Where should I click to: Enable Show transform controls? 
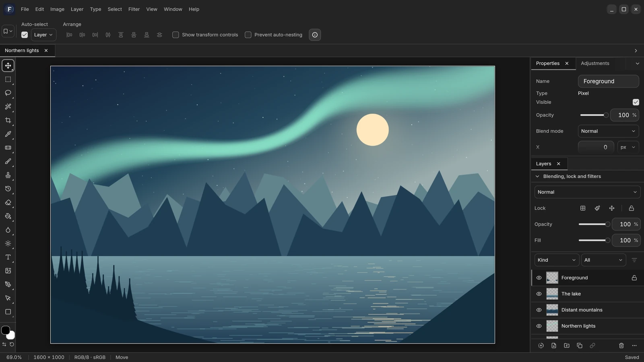[x=175, y=35]
